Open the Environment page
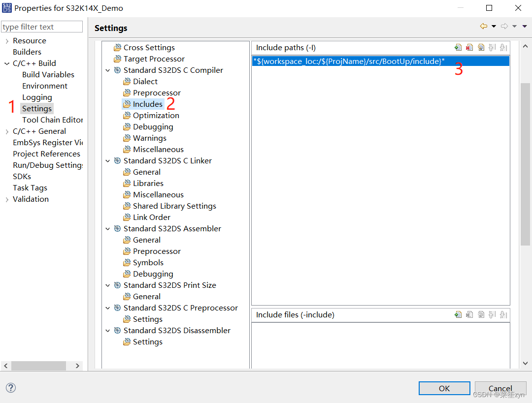This screenshot has height=403, width=532. point(45,86)
